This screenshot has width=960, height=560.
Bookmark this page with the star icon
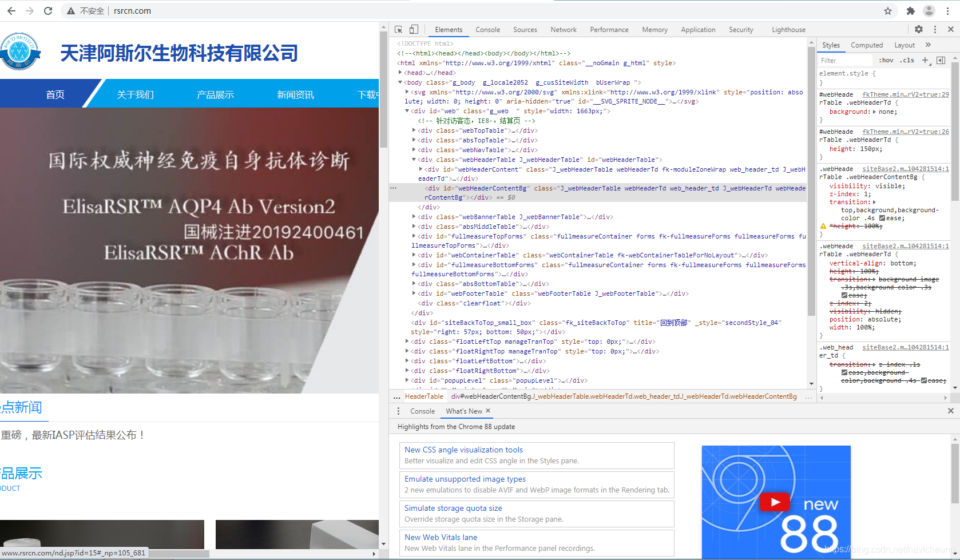(888, 11)
